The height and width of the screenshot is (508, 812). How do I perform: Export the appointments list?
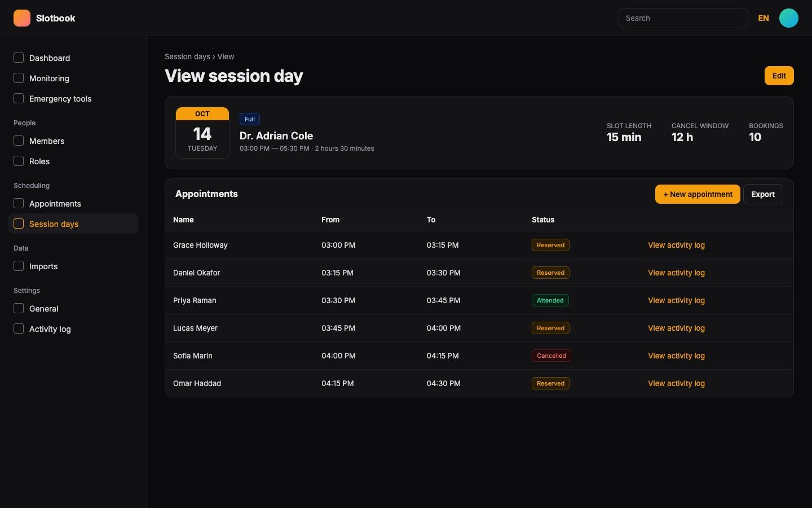[763, 194]
